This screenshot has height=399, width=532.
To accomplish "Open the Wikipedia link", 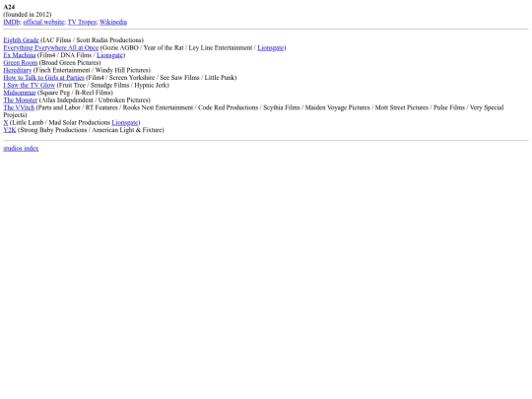I will tap(113, 22).
